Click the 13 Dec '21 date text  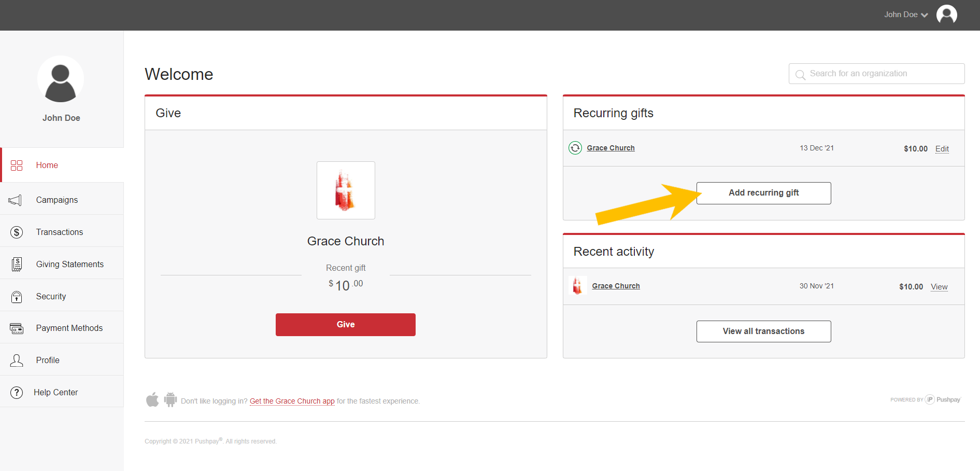point(817,148)
